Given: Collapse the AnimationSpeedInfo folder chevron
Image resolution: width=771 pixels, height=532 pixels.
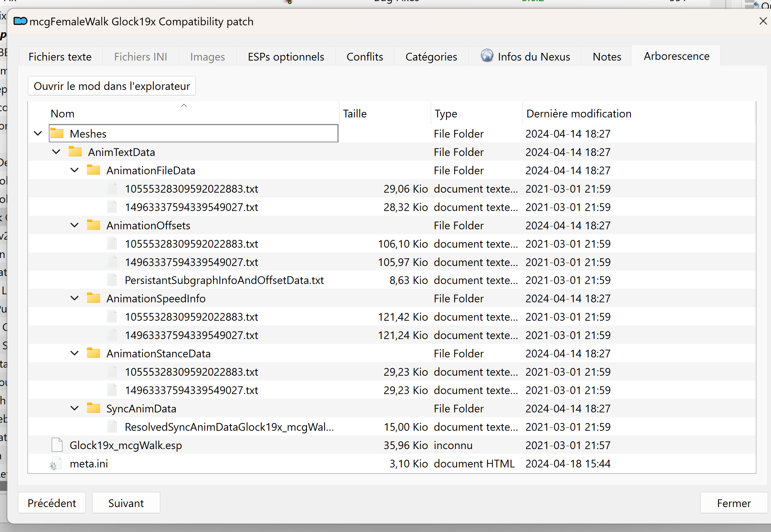Looking at the screenshot, I should coord(74,298).
